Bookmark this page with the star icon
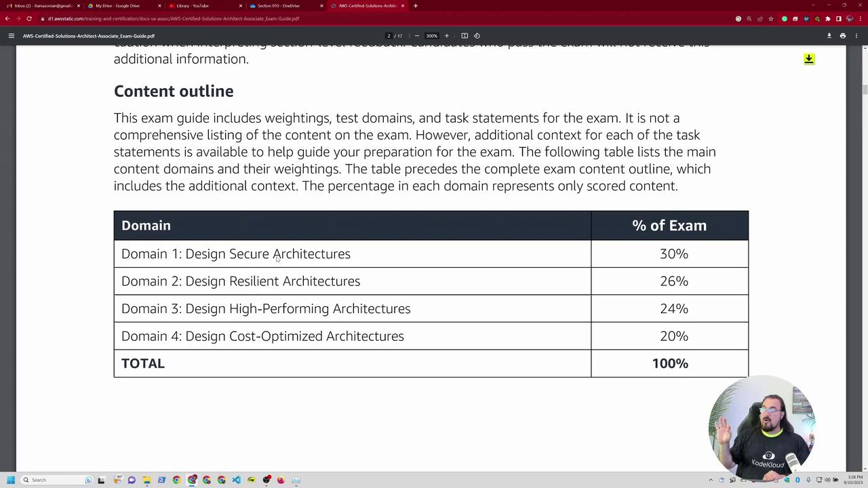868x488 pixels. (x=771, y=19)
